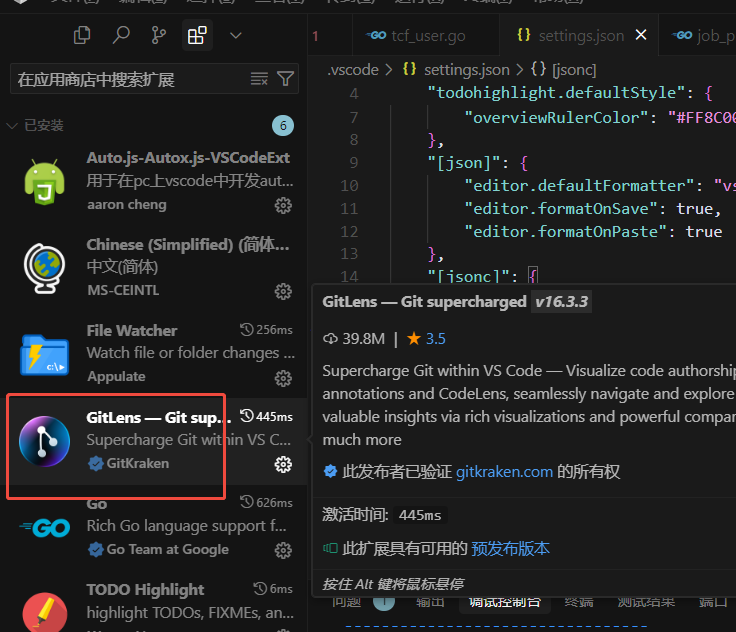Switch to tcf_user.go editor tab

(x=425, y=36)
